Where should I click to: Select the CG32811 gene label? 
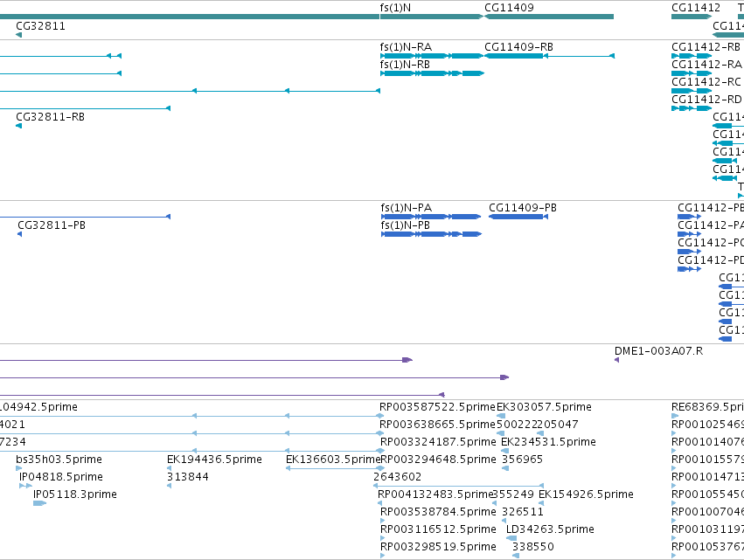tap(40, 26)
